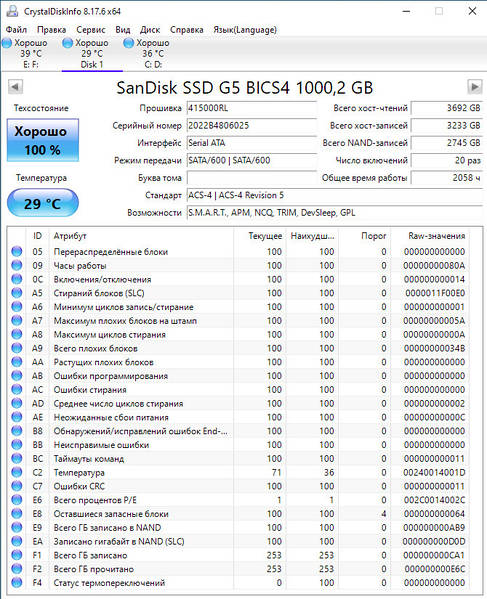This screenshot has width=487, height=599.
Task: Click status orb of Ошибки CRC row
Action: [17, 486]
